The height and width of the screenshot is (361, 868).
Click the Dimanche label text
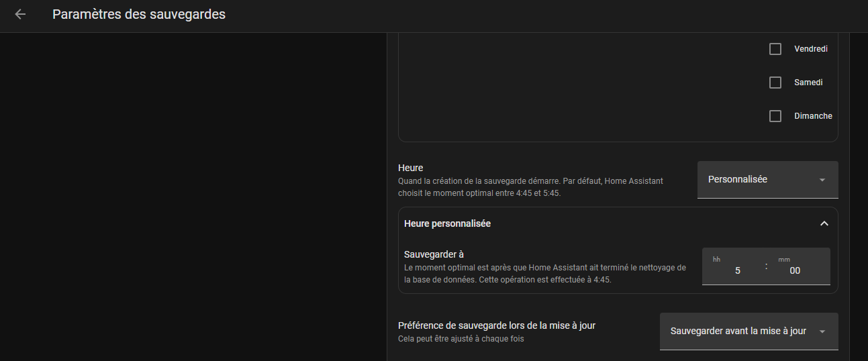tap(813, 116)
